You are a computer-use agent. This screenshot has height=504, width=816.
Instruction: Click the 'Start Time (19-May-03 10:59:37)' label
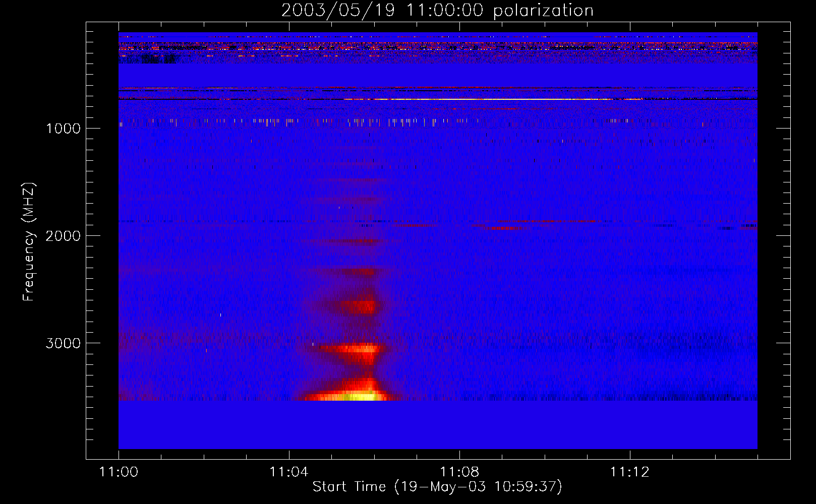click(x=437, y=487)
